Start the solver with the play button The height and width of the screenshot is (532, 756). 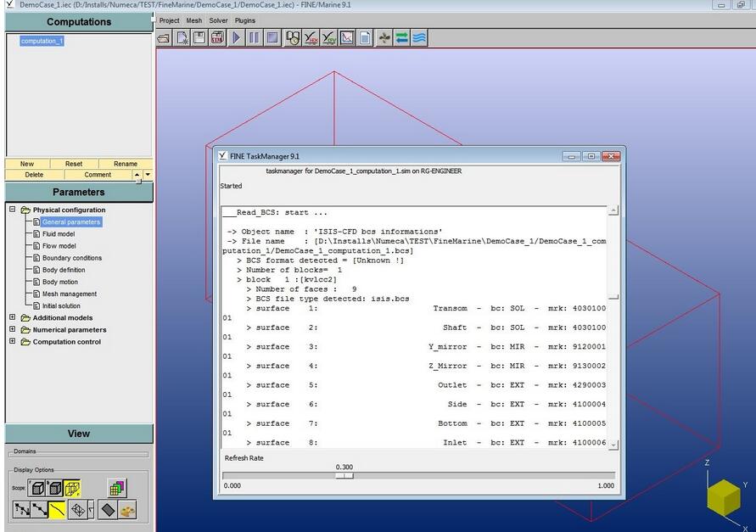[x=236, y=37]
